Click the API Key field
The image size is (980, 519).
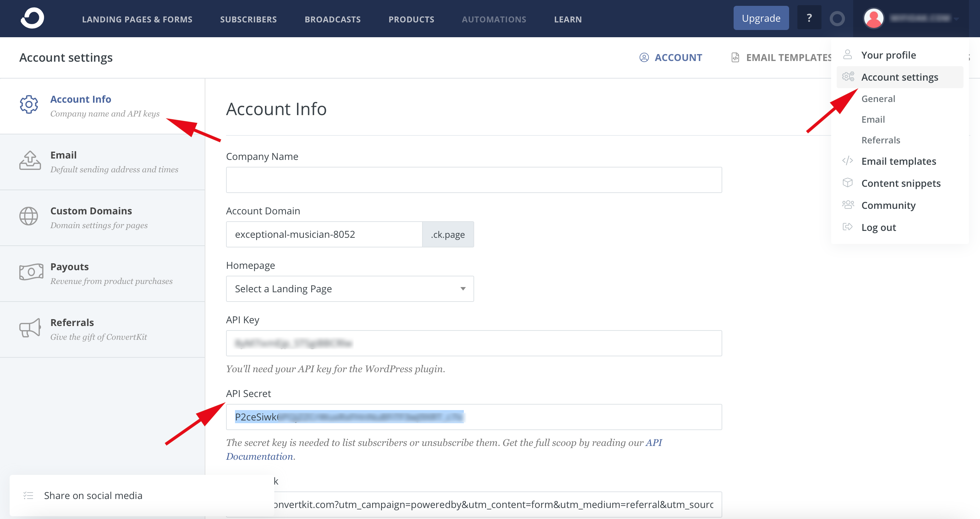474,343
